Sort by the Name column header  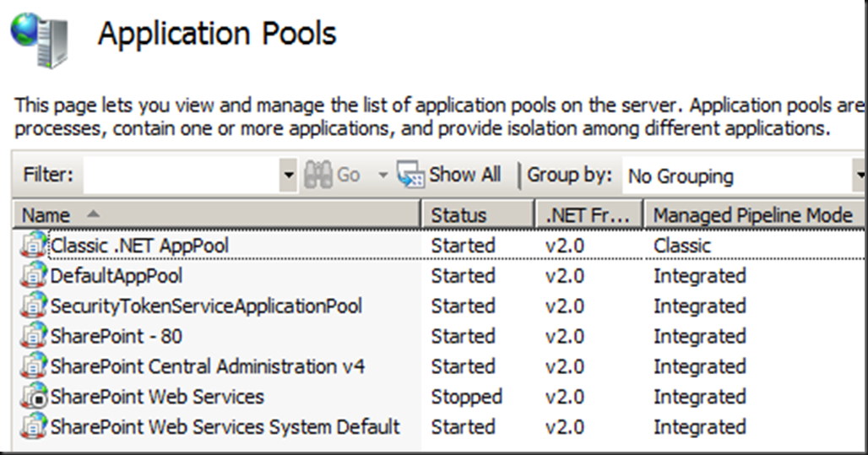pyautogui.click(x=216, y=214)
